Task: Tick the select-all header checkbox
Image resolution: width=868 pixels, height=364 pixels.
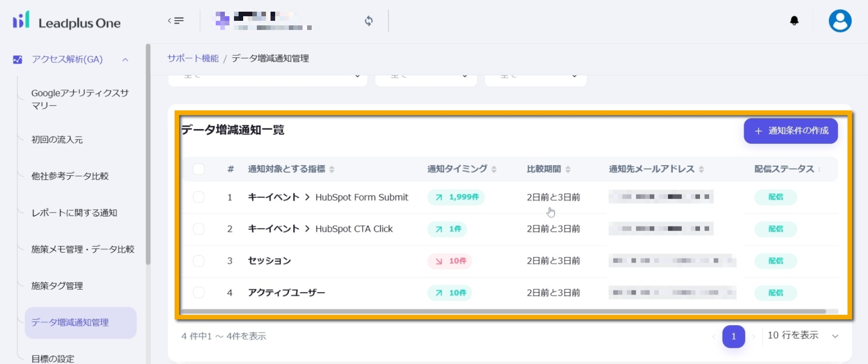Action: click(x=198, y=169)
